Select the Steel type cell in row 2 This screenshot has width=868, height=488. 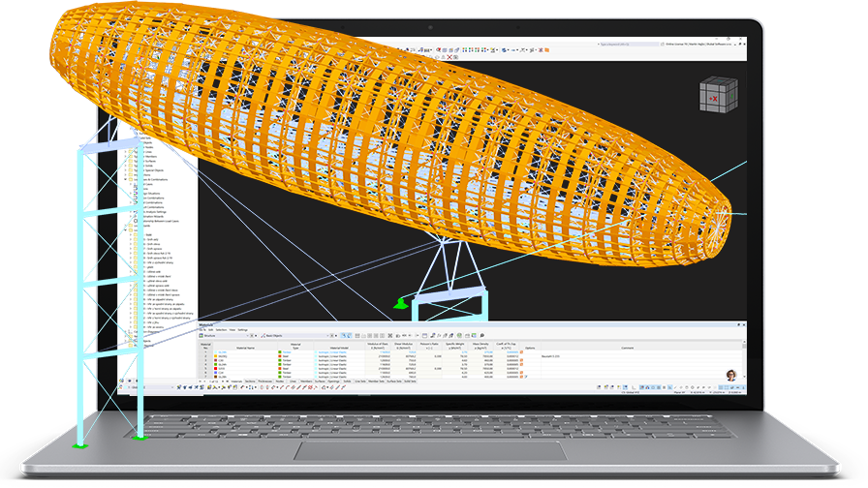tap(295, 356)
